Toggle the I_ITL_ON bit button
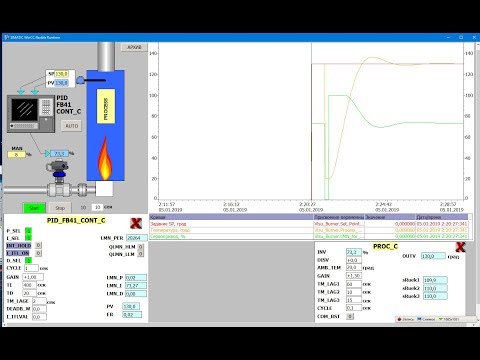 pyautogui.click(x=38, y=253)
